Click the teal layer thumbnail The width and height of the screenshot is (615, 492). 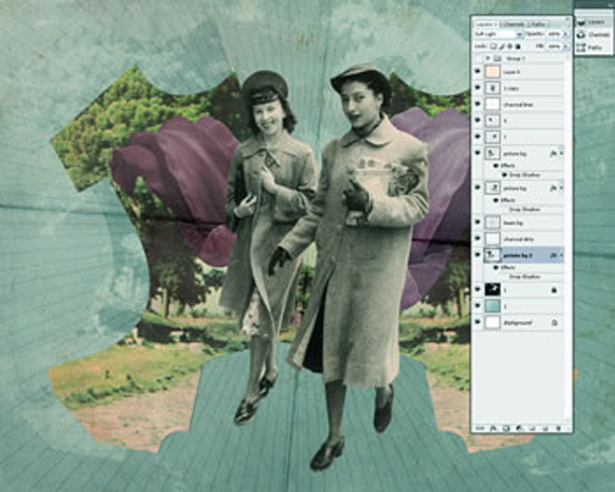492,306
